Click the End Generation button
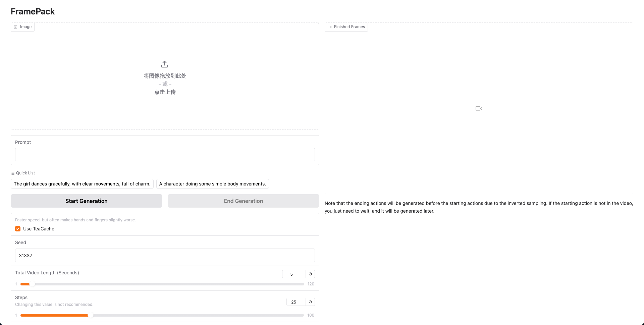 coord(244,201)
